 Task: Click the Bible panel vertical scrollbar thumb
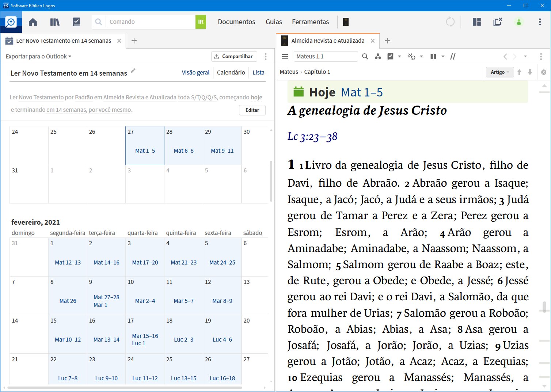[544, 307]
